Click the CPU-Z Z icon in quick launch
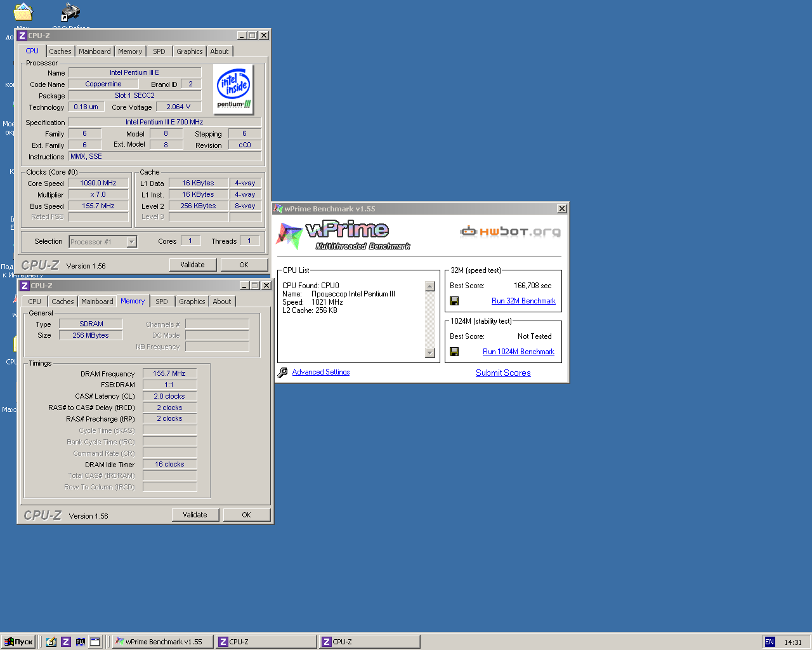The height and width of the screenshot is (650, 812). 66,642
